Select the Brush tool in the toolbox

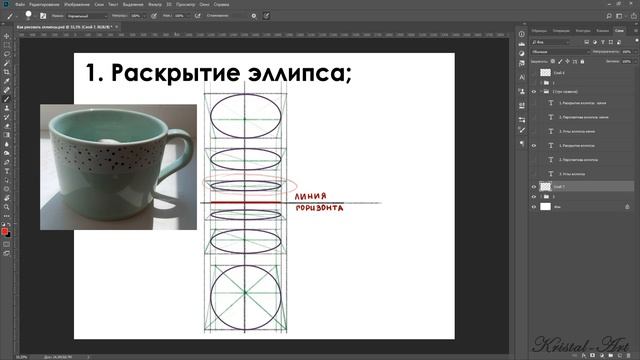point(7,99)
